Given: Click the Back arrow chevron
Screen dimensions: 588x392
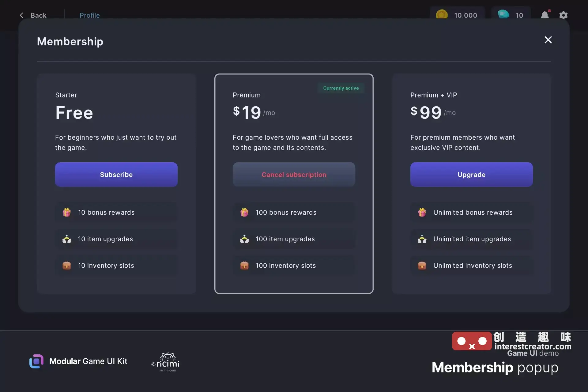Looking at the screenshot, I should [x=21, y=15].
